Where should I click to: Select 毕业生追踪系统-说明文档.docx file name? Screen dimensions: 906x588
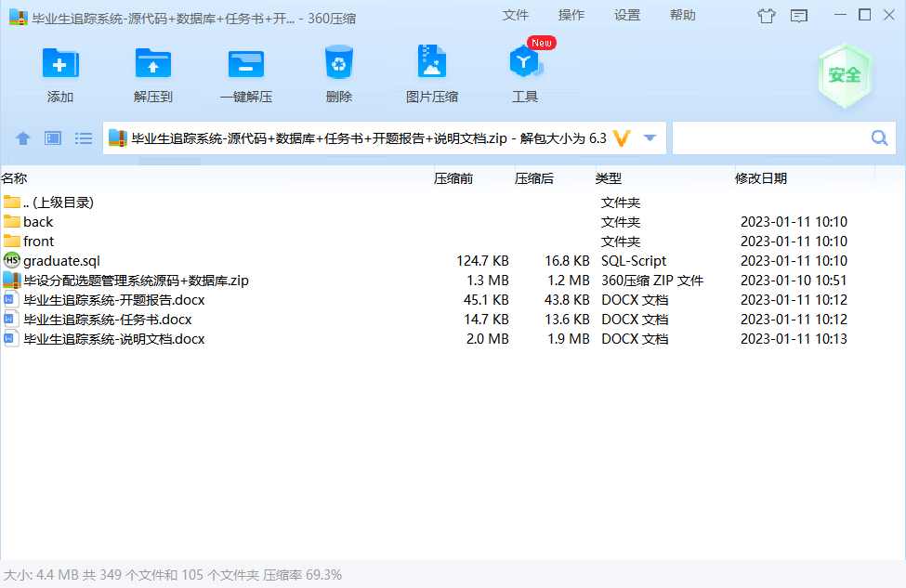point(114,339)
